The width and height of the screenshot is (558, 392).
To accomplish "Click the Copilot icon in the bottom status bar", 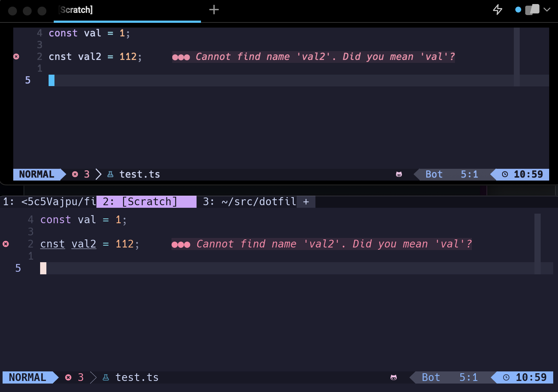I will pyautogui.click(x=394, y=377).
